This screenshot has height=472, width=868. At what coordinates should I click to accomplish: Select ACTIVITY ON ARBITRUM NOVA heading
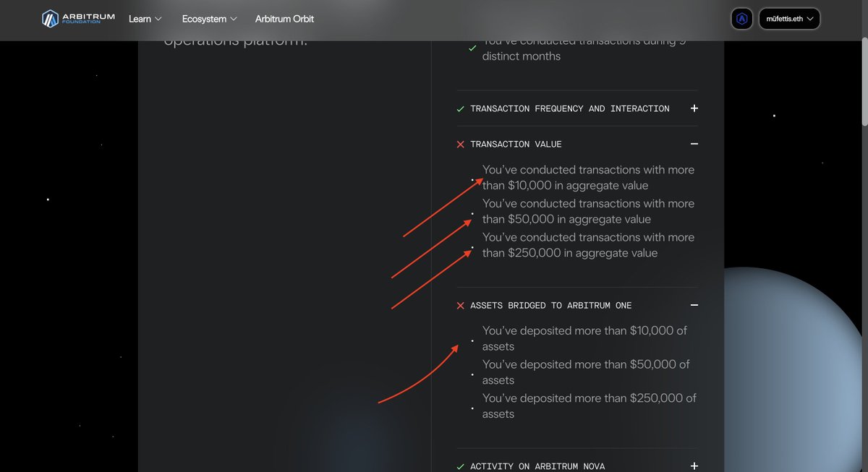point(537,466)
